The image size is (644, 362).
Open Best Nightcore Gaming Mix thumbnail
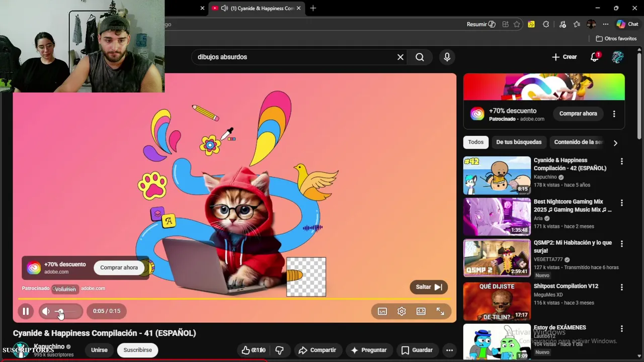tap(497, 217)
